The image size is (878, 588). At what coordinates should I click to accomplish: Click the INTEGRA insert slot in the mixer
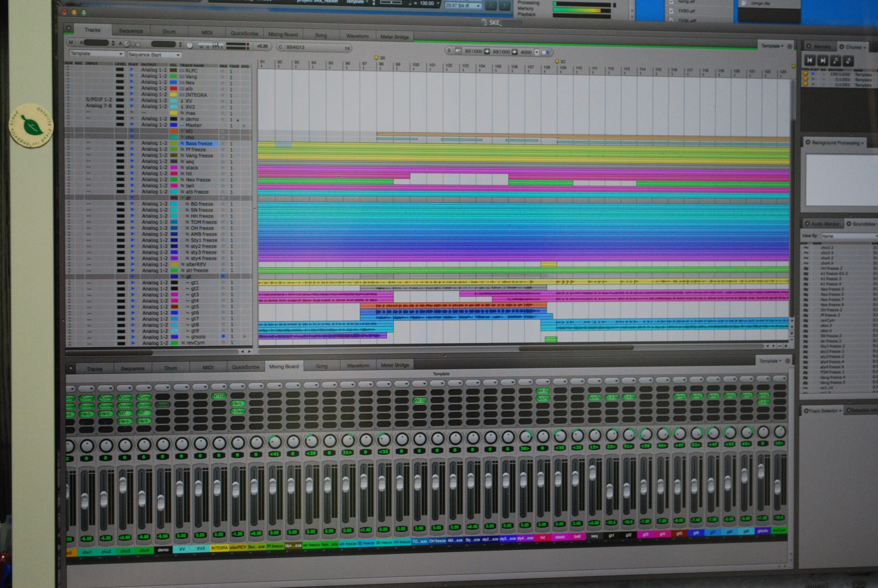[219, 396]
